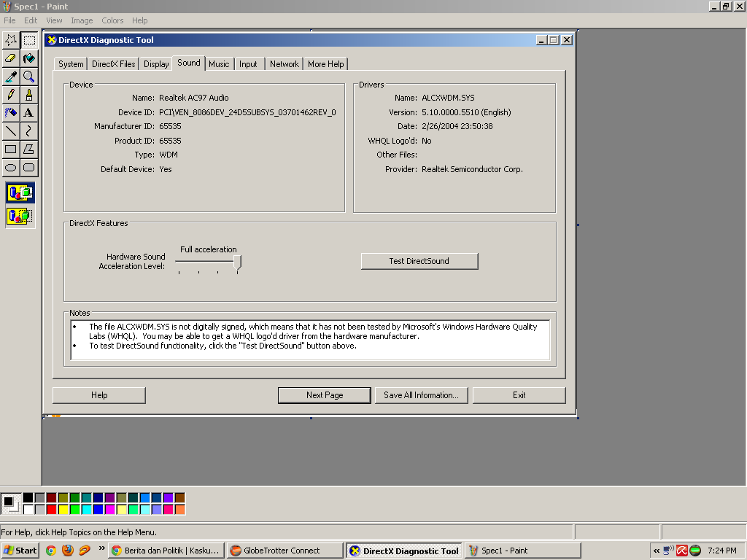Image resolution: width=747 pixels, height=560 pixels.
Task: Switch to the Display tab
Action: coord(156,64)
